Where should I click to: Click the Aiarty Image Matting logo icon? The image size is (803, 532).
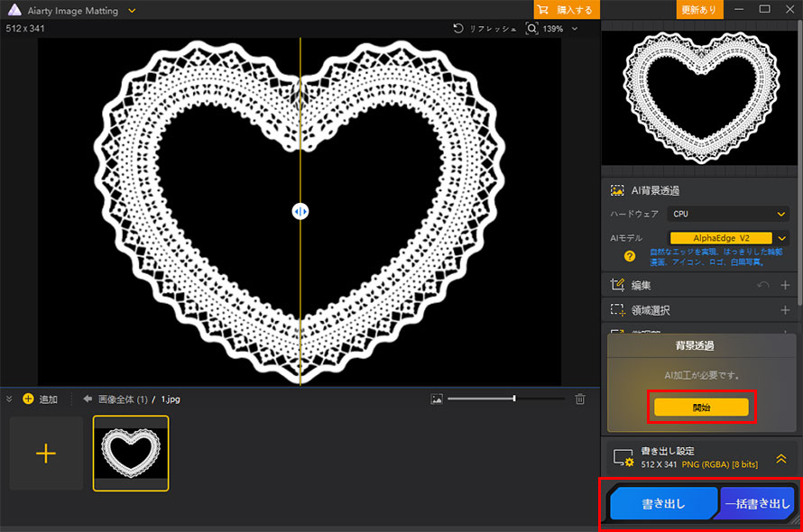pyautogui.click(x=14, y=10)
